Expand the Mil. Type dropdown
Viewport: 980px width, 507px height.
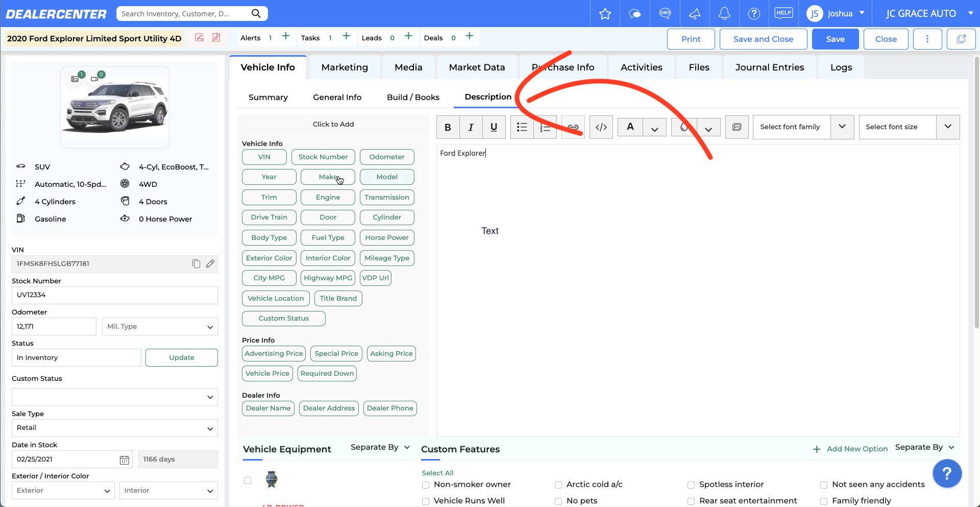[160, 327]
